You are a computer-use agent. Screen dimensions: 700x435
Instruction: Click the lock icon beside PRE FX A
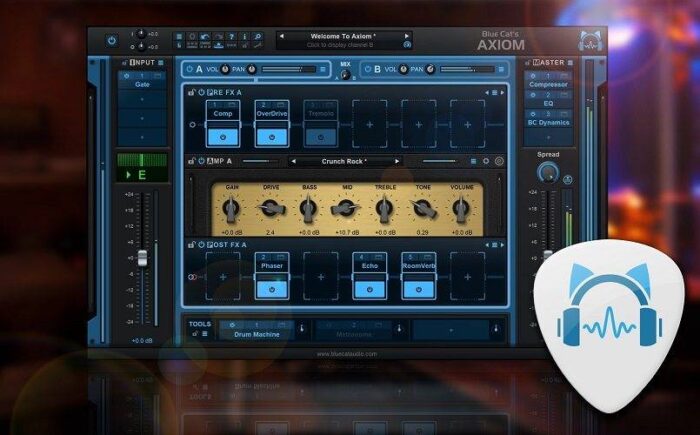(x=190, y=92)
